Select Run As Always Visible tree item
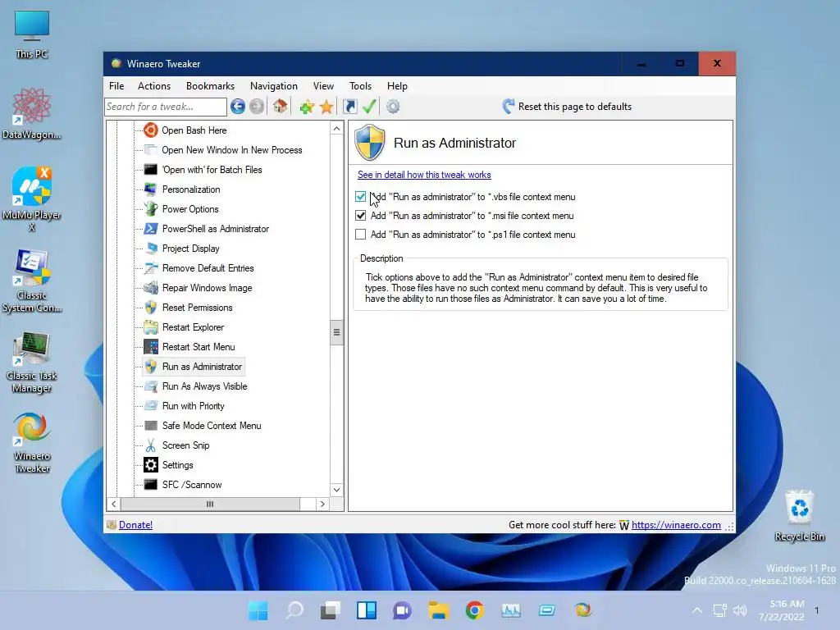The height and width of the screenshot is (630, 840). [x=204, y=386]
